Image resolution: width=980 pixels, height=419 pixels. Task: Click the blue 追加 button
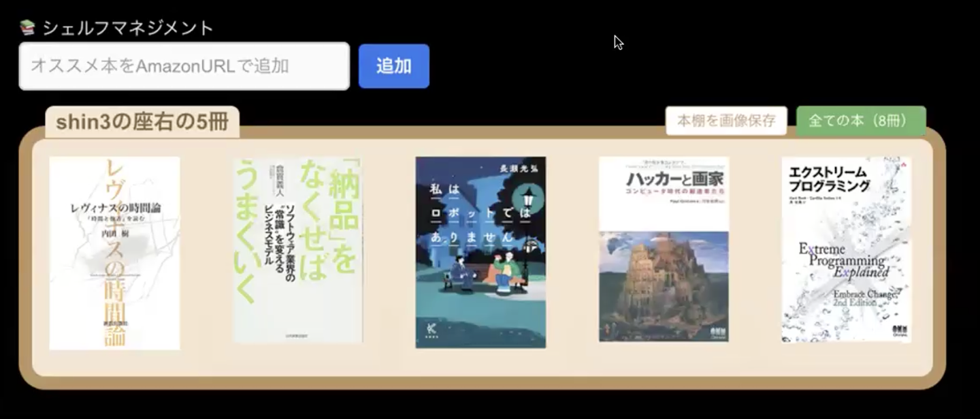394,66
